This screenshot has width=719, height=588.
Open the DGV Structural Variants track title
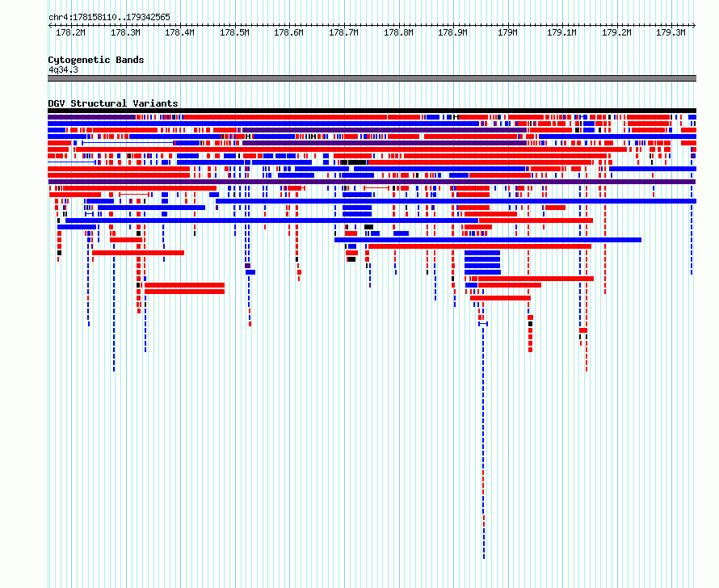(113, 103)
